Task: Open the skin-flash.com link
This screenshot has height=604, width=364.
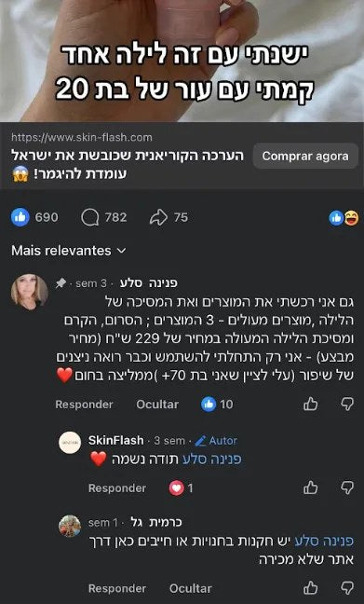Action: click(82, 138)
